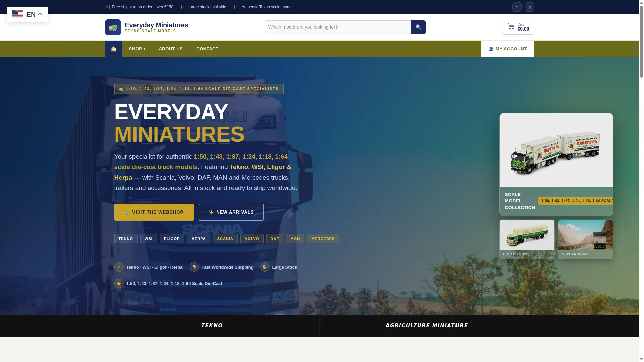644x362 pixels.
Task: Select the HERPA brand tag
Action: tap(199, 239)
